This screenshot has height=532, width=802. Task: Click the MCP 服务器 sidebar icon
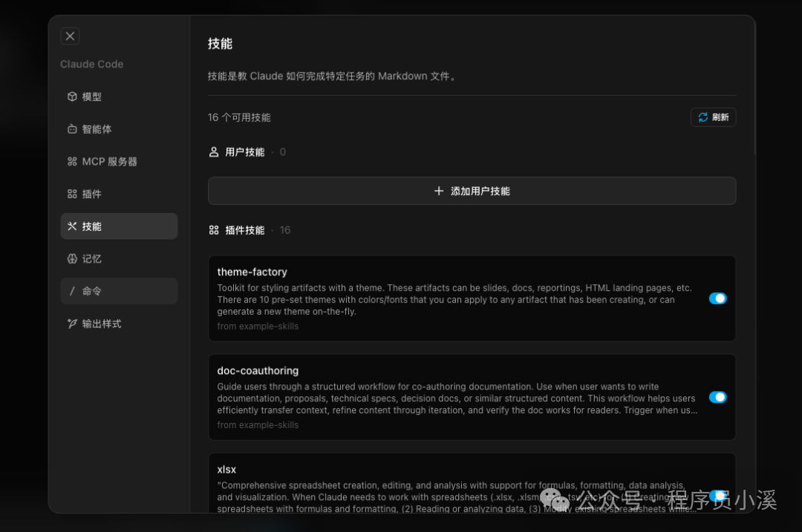[x=71, y=161]
